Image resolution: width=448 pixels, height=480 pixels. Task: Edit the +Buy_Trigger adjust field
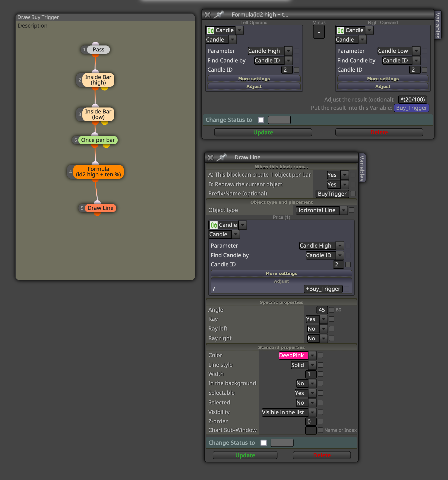(323, 289)
